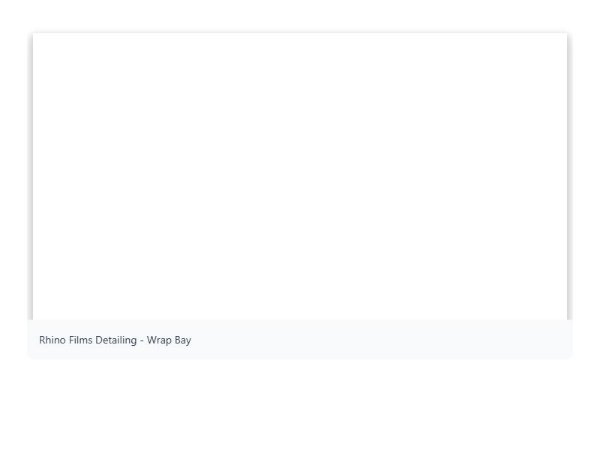Click the top edge of the image card
The height and width of the screenshot is (450, 600).
tap(300, 33)
